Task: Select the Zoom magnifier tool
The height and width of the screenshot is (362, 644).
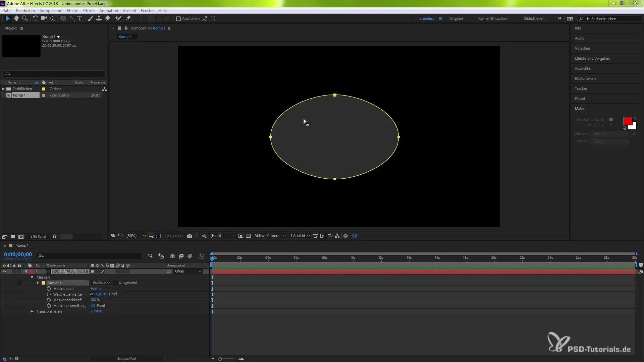Action: click(24, 18)
